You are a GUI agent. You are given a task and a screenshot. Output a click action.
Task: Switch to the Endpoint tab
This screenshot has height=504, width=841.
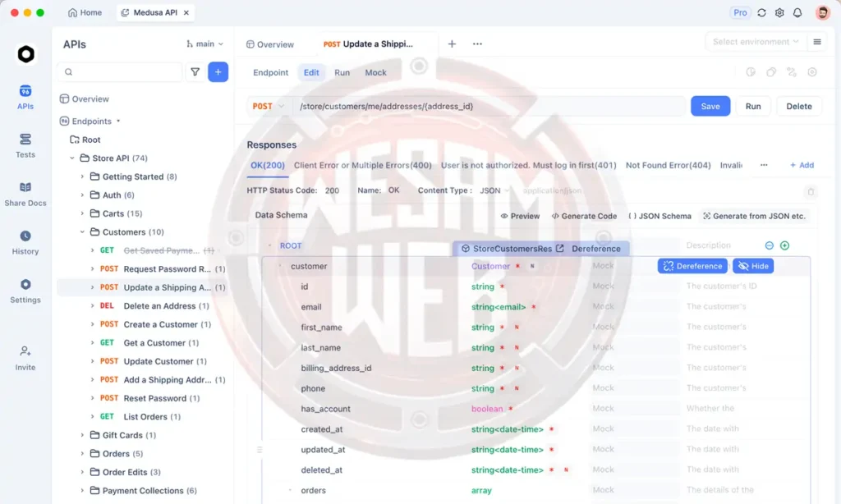[x=270, y=72]
